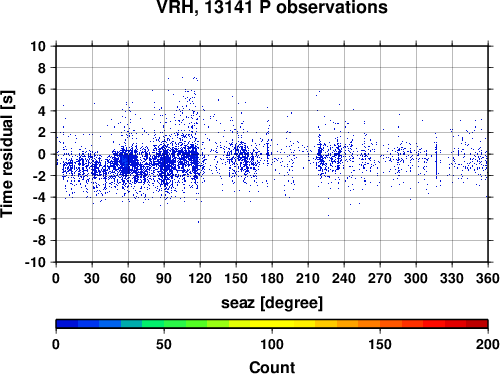Click the 'Time residual [s]' y-axis label
This screenshot has height=374, width=500.
(x=7, y=154)
